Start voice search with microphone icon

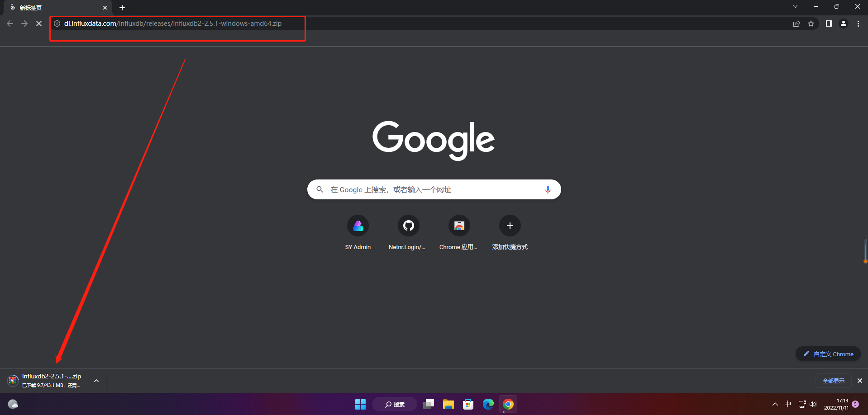[x=548, y=189]
